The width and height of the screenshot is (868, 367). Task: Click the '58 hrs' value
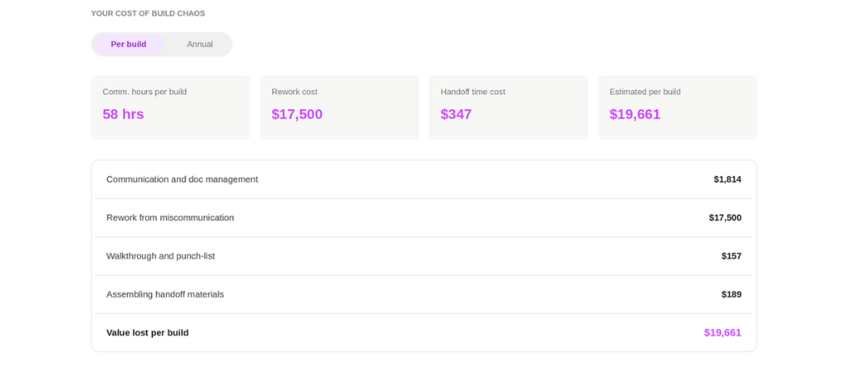[123, 114]
